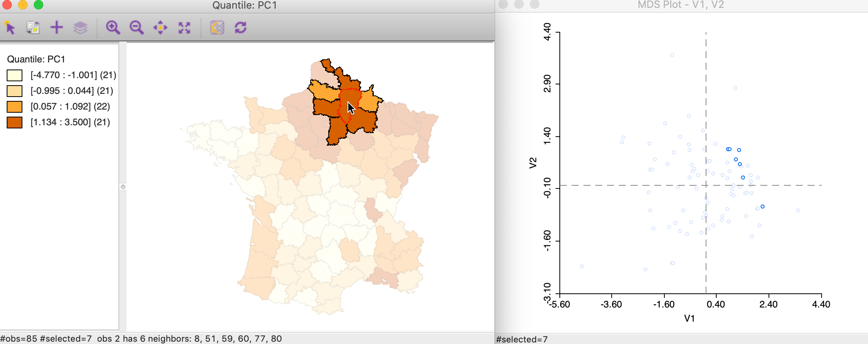Click the lightest legend color swatch
The image size is (868, 344).
[x=15, y=75]
